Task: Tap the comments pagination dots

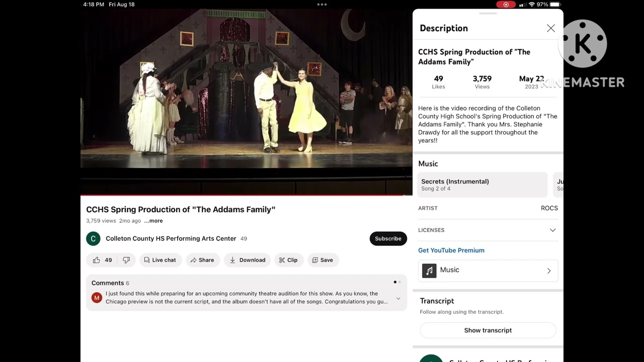Action: coord(397,282)
